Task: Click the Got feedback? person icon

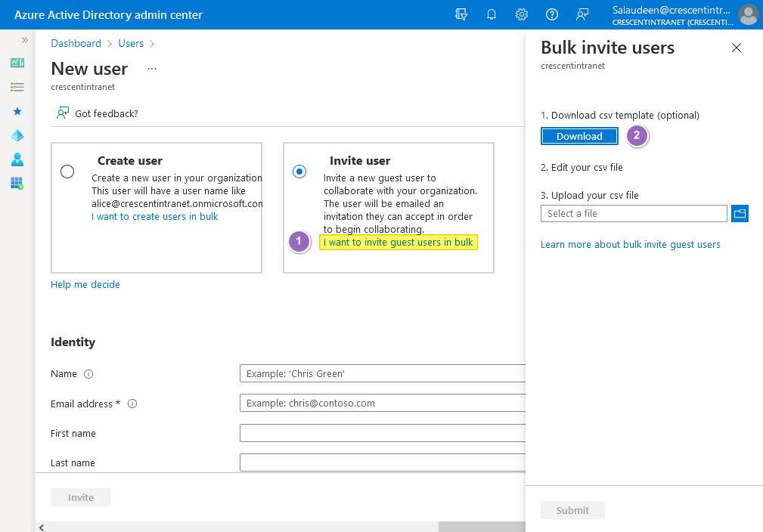Action: [x=63, y=113]
